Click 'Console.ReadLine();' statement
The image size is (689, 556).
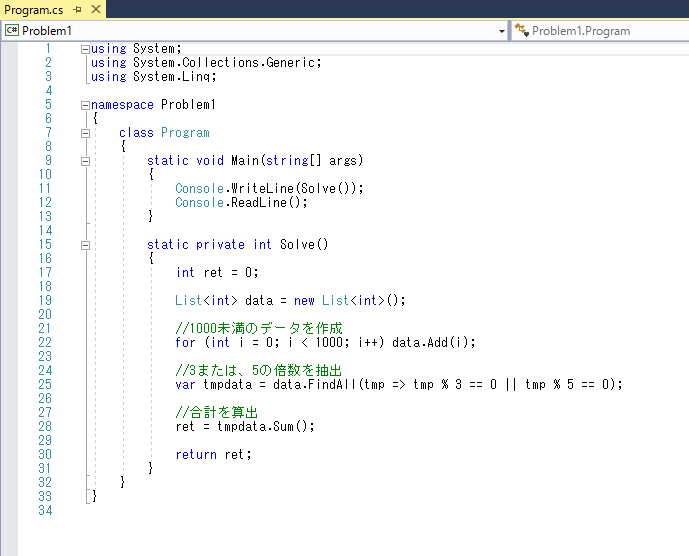(x=241, y=203)
